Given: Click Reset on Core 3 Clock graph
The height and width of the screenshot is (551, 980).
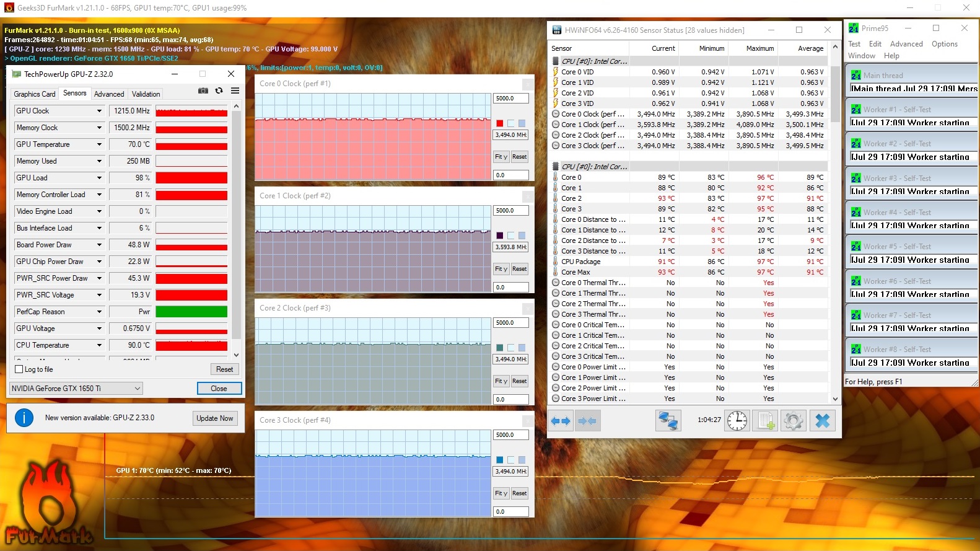Looking at the screenshot, I should pos(520,493).
